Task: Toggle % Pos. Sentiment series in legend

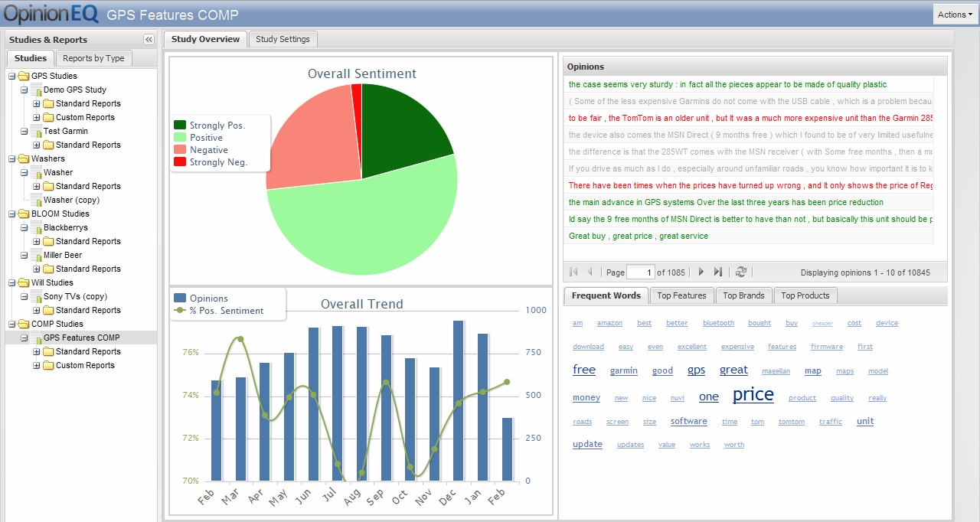Action: 226,311
